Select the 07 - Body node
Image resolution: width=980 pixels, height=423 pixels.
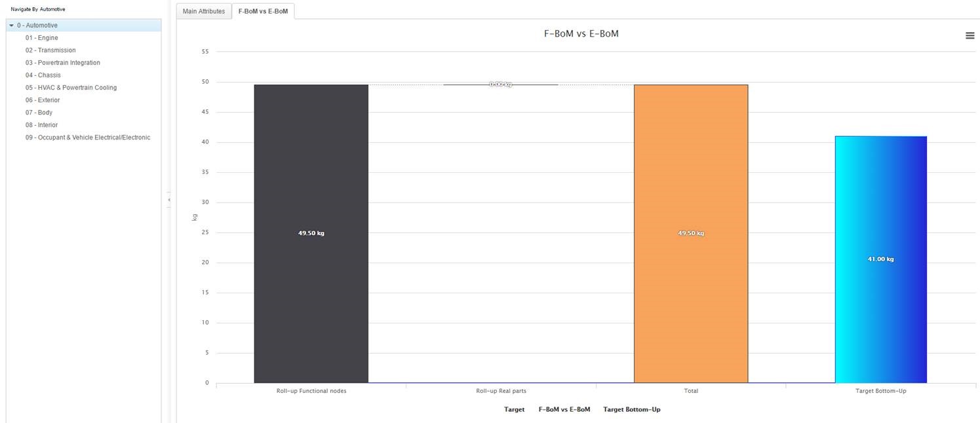click(39, 113)
